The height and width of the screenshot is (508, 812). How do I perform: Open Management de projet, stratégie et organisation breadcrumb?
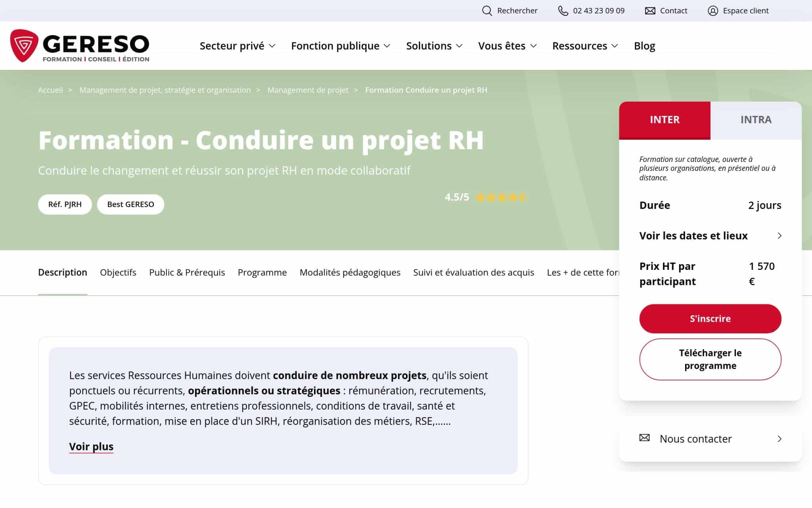pos(165,90)
